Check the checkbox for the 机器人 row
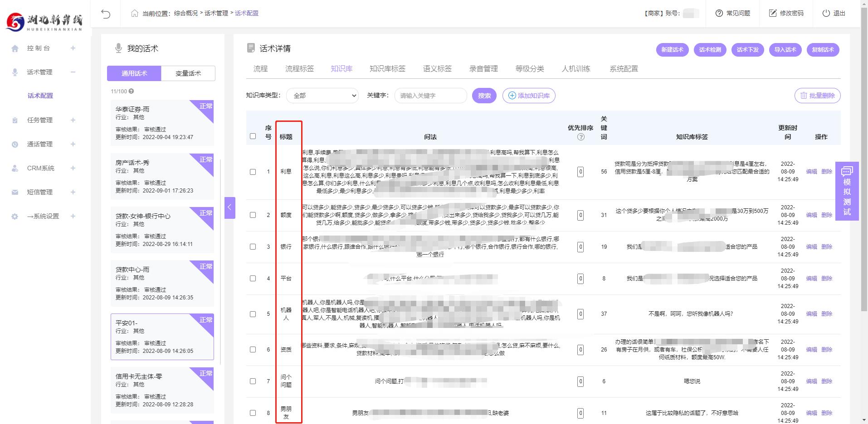This screenshot has height=424, width=868. pos(253,313)
